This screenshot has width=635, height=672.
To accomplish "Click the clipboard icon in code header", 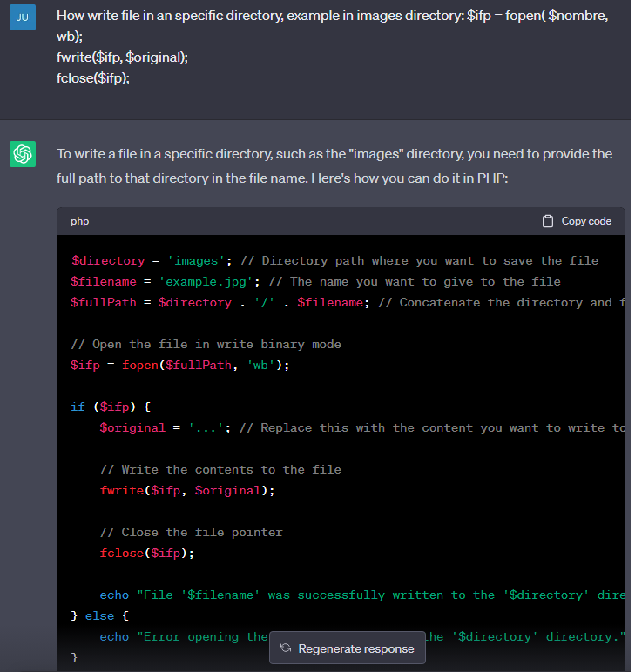I will 548,221.
